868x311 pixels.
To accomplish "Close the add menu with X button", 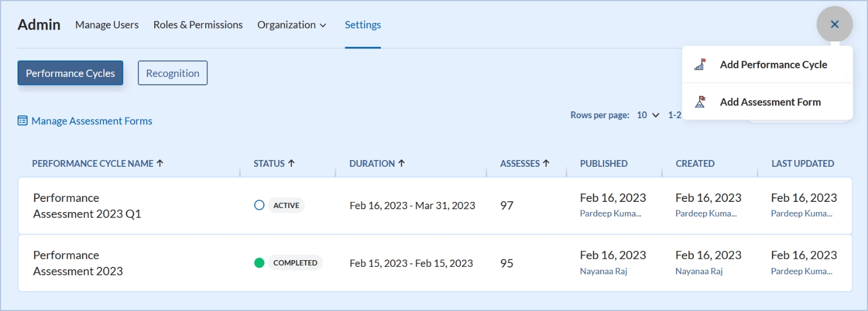I will tap(834, 24).
